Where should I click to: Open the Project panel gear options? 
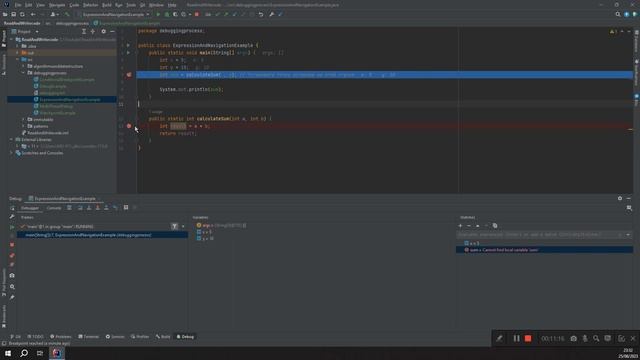(x=104, y=31)
